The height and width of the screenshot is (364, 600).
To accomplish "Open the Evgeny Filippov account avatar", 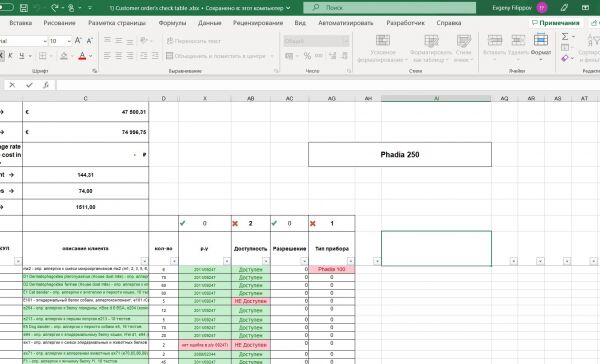I will (542, 8).
